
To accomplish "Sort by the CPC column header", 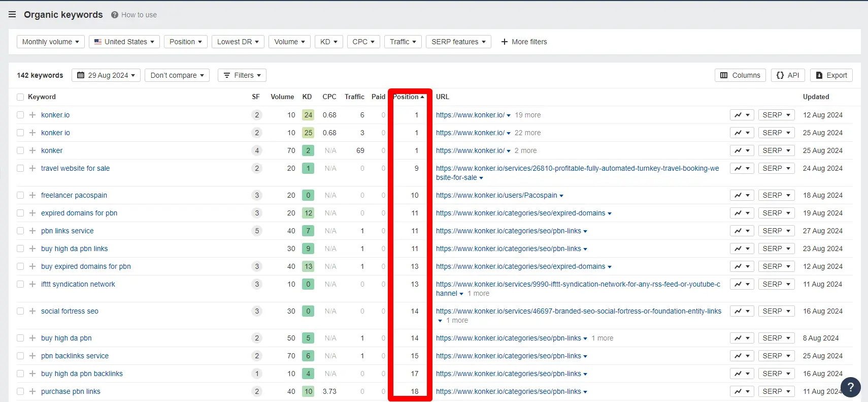I will (329, 97).
